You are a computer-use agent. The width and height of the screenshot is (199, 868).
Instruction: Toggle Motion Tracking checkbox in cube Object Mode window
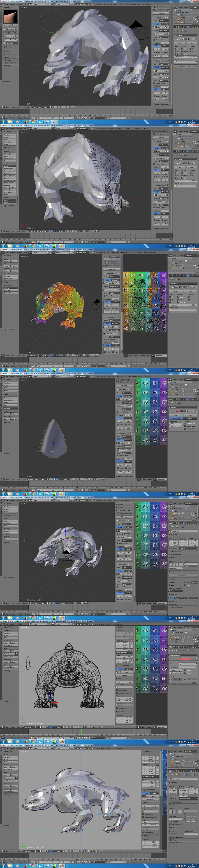click(118, 379)
